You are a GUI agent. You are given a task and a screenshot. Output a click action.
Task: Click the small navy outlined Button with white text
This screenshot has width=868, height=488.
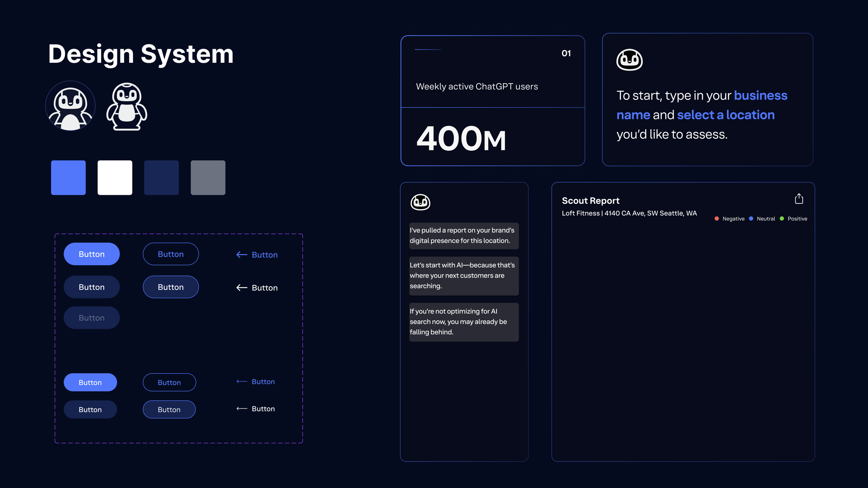pyautogui.click(x=169, y=410)
